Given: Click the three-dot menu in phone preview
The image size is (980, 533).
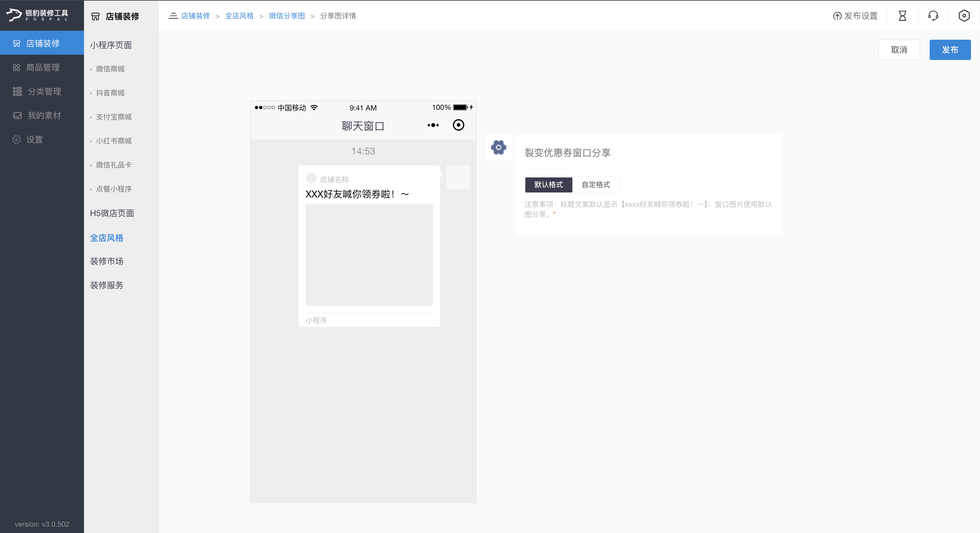Looking at the screenshot, I should tap(433, 125).
